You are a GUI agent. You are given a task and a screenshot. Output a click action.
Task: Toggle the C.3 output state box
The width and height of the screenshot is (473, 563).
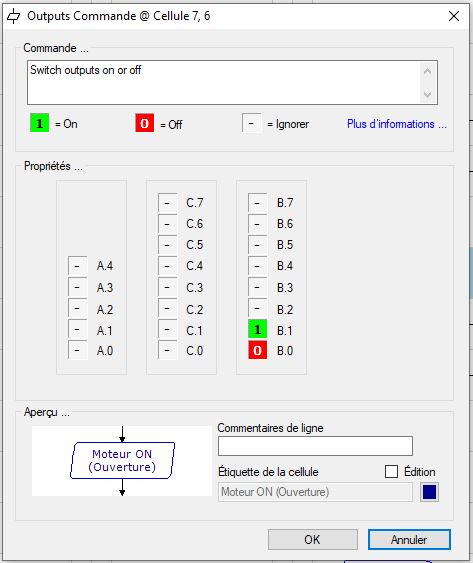click(167, 287)
